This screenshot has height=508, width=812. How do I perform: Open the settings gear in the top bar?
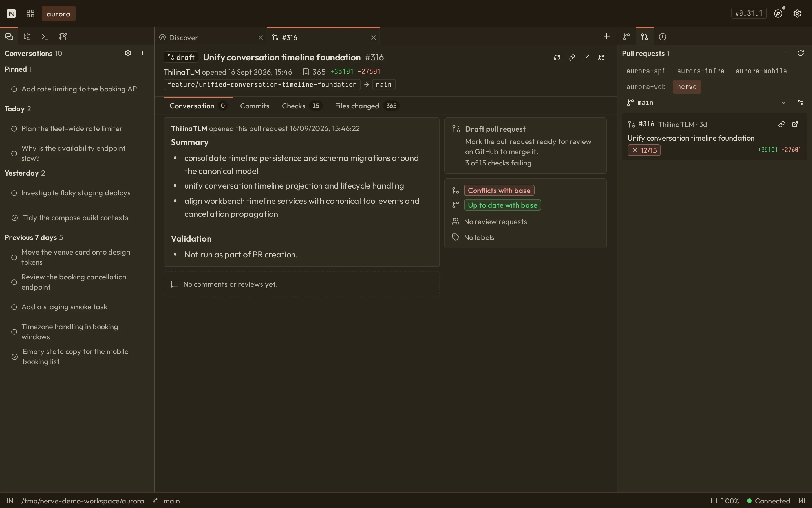pyautogui.click(x=798, y=14)
